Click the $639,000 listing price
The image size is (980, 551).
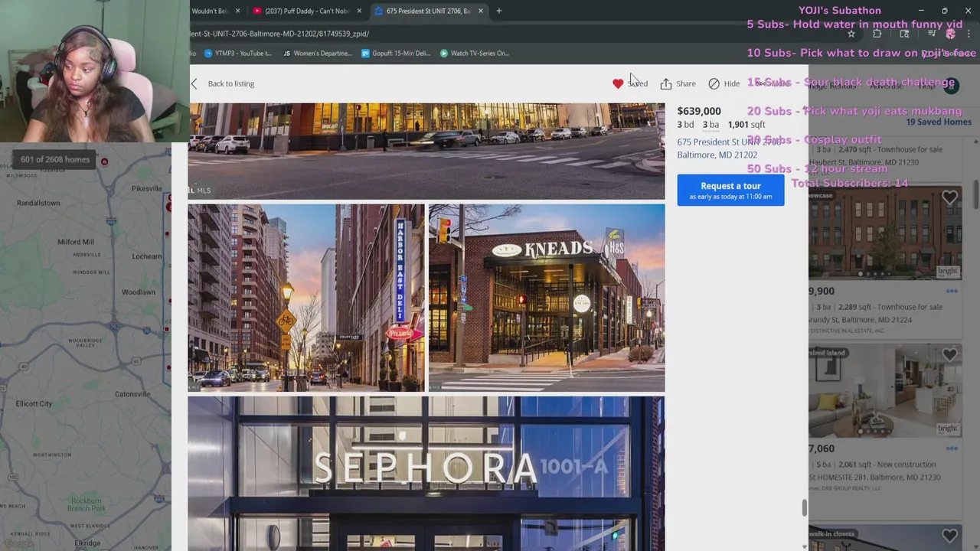(699, 111)
